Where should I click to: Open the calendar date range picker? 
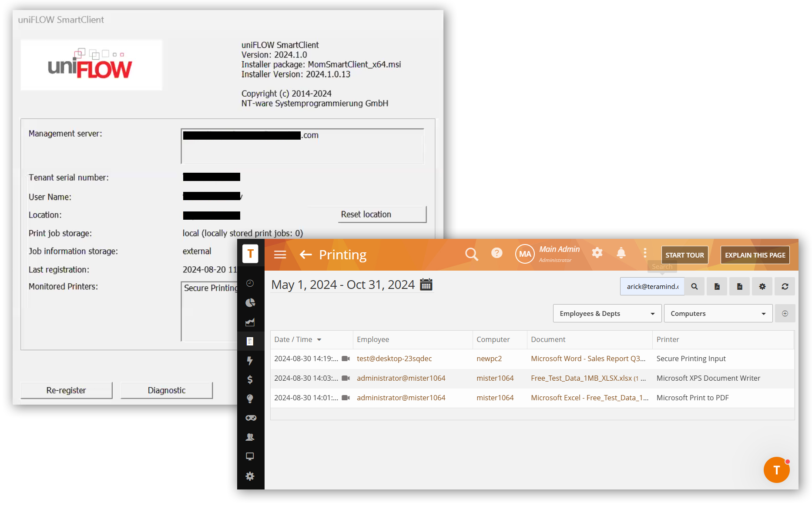point(426,285)
